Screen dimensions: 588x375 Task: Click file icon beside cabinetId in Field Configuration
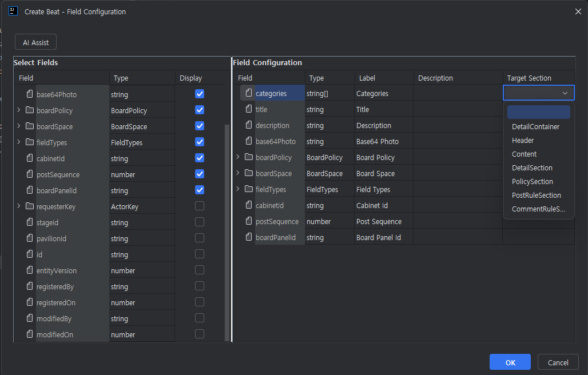point(249,205)
